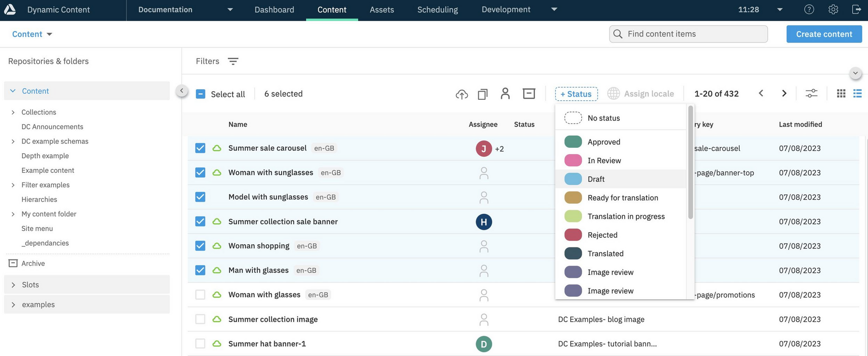Expand the examples repository
This screenshot has height=356, width=868.
tap(13, 305)
